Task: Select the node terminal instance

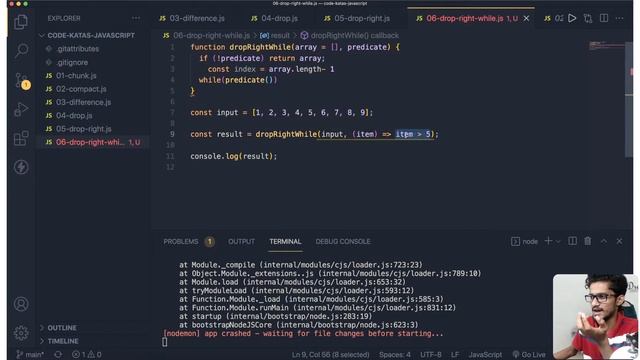Action: [x=524, y=242]
